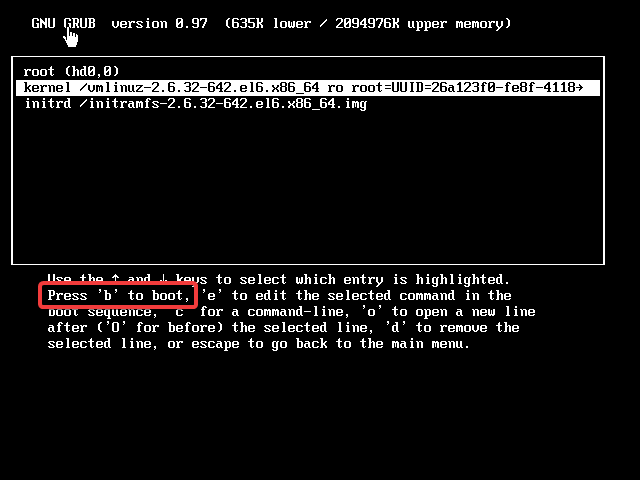This screenshot has height=480, width=640.
Task: Click the up arrow symbol in instructions
Action: coord(116,279)
